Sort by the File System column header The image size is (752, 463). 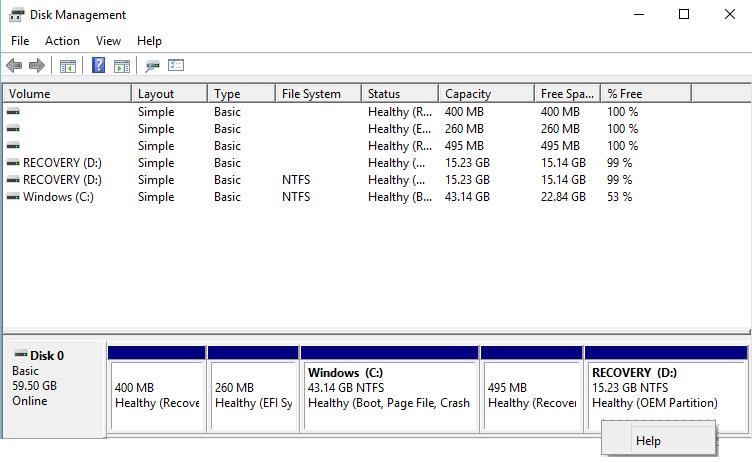tap(316, 94)
